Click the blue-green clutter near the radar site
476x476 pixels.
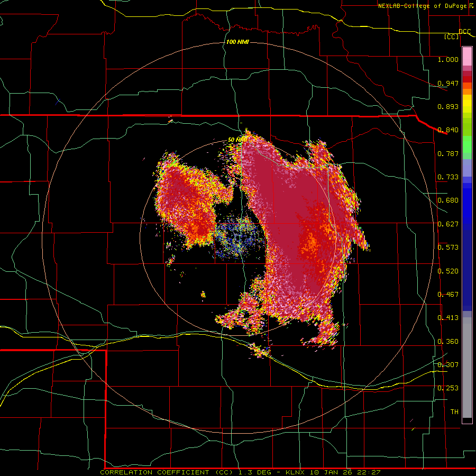pyautogui.click(x=239, y=239)
